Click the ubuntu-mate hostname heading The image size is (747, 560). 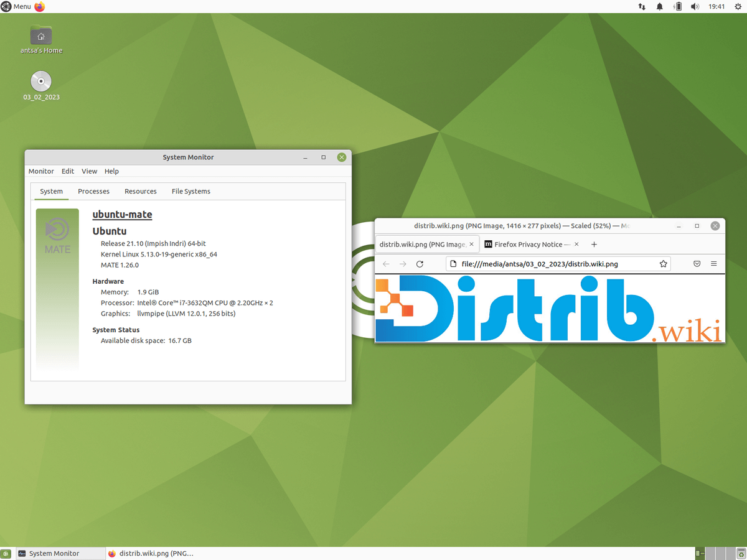click(x=122, y=215)
